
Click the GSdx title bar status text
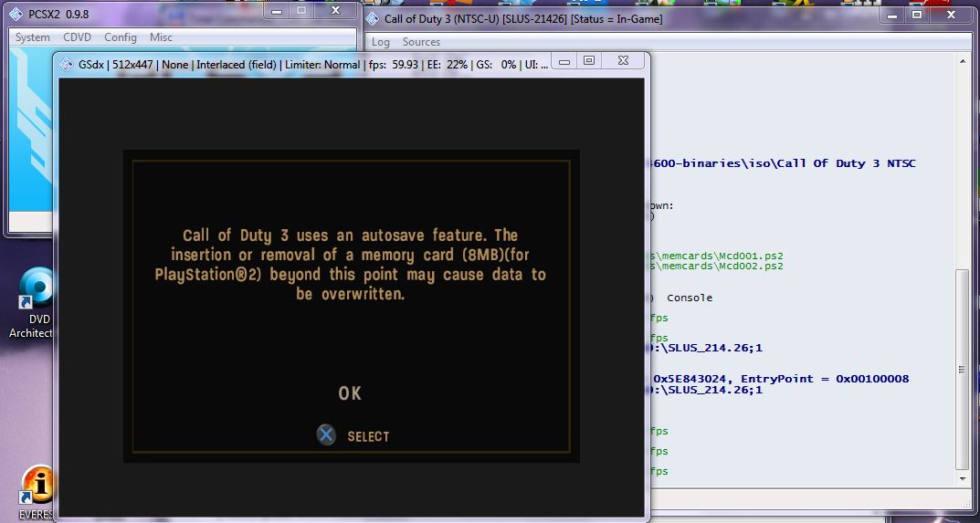(x=314, y=65)
